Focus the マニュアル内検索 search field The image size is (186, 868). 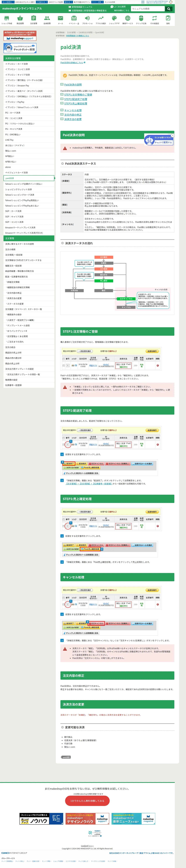[148, 9]
